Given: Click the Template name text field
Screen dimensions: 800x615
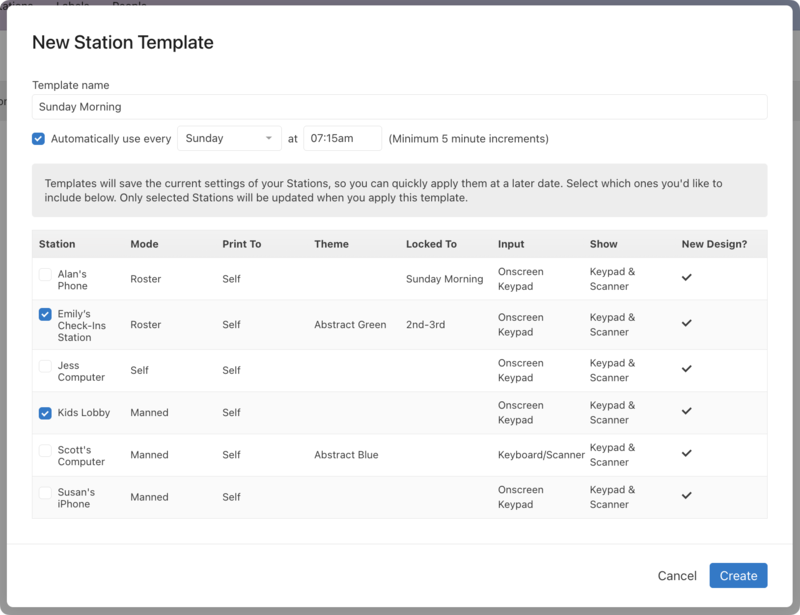Looking at the screenshot, I should [x=399, y=107].
